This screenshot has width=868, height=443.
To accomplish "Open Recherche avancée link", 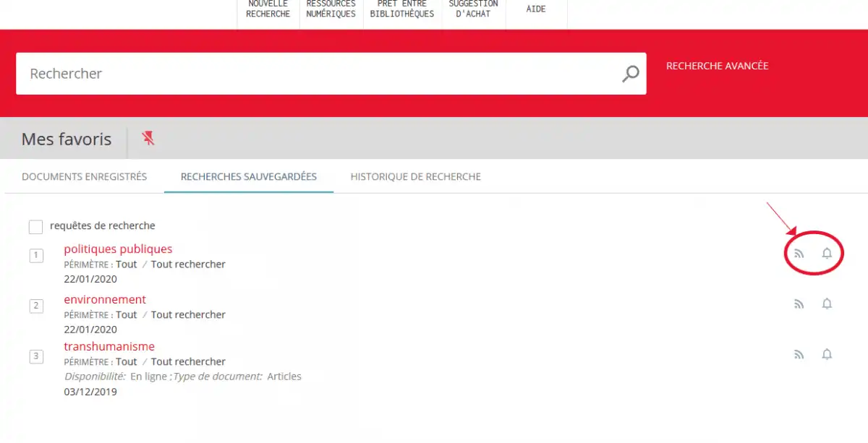I will pyautogui.click(x=718, y=66).
